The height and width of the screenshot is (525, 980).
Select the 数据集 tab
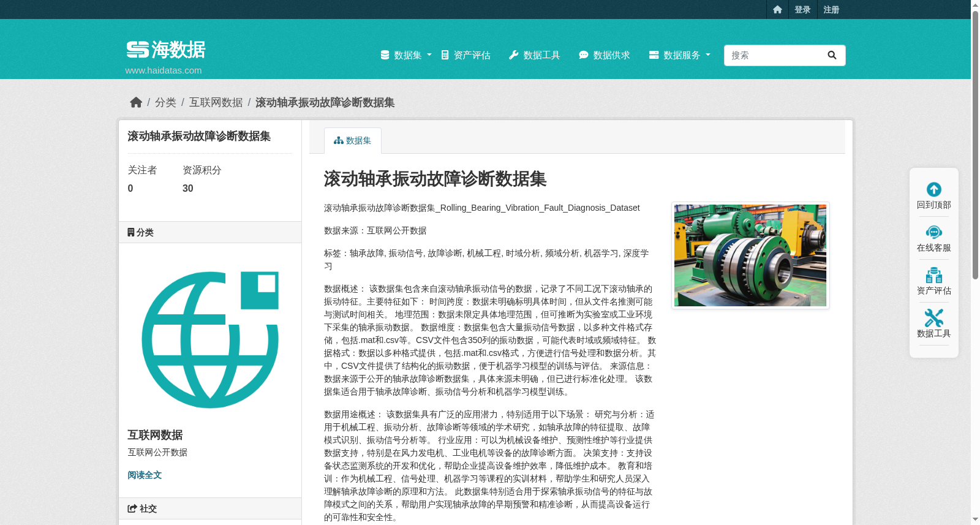[353, 140]
